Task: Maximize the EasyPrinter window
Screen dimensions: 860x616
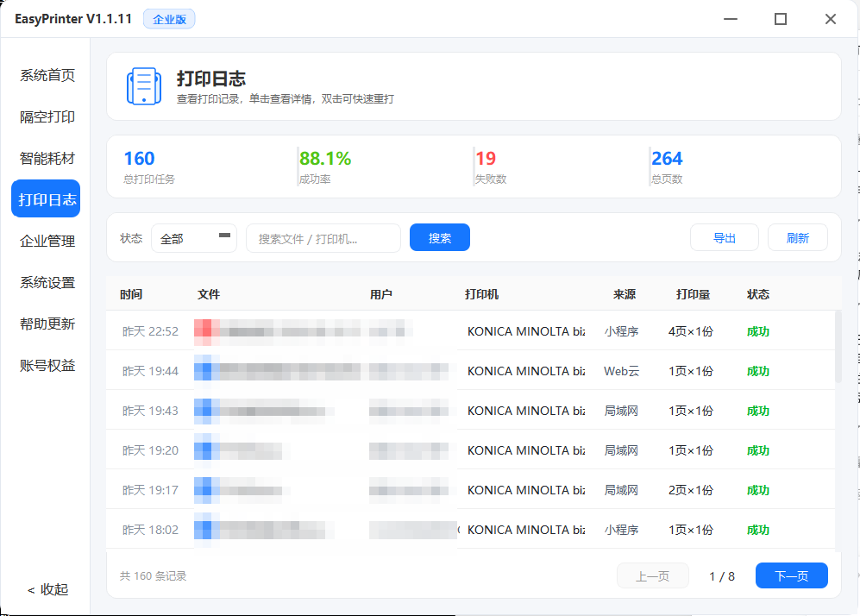Action: (x=781, y=19)
